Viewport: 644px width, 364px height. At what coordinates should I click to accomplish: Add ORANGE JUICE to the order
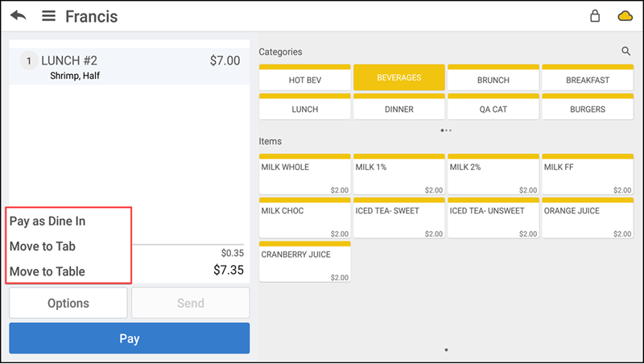[x=588, y=217]
